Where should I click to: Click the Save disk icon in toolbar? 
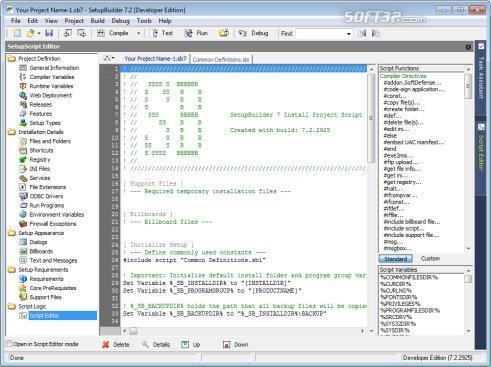pyautogui.click(x=49, y=33)
